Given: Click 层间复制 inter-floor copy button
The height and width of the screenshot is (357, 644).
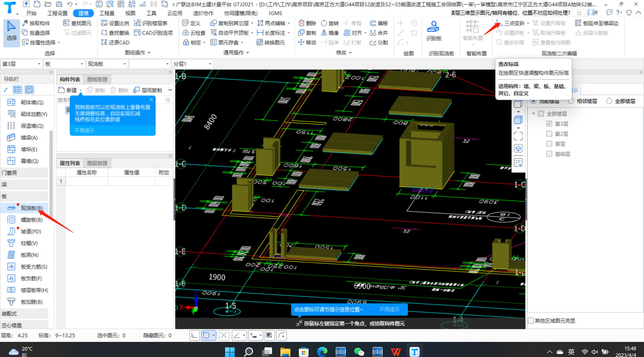Looking at the screenshot, I should (148, 90).
